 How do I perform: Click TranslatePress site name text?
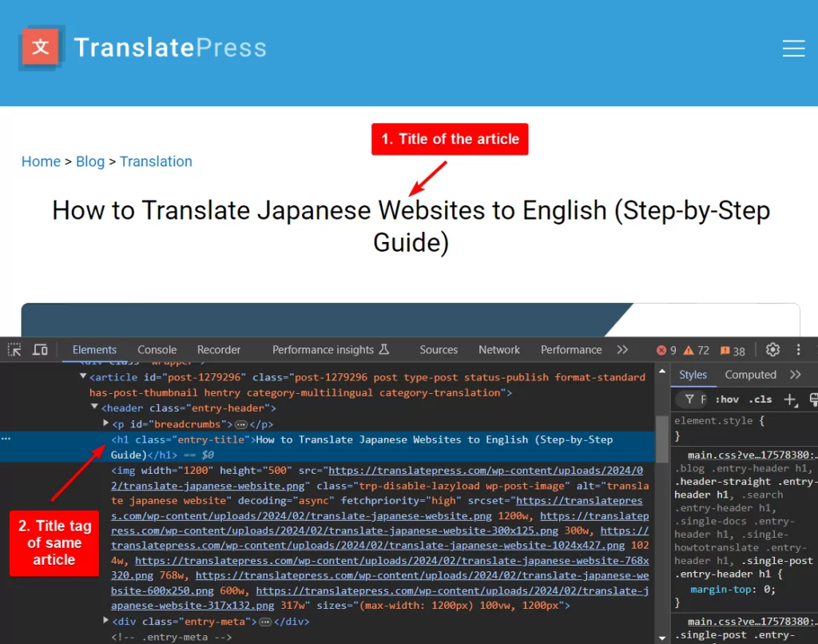pos(170,47)
